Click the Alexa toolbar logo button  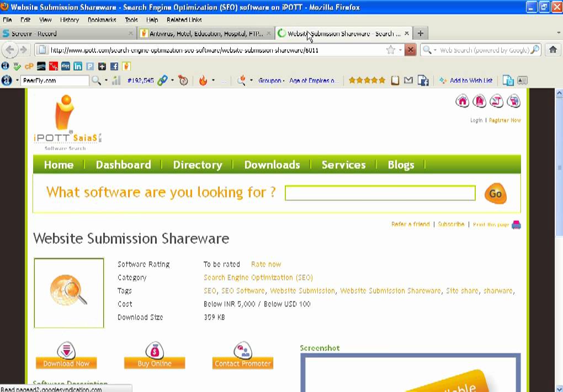(x=7, y=81)
